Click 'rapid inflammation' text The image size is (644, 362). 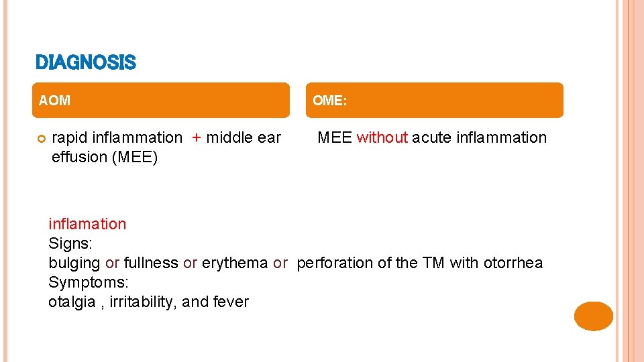coord(117,137)
